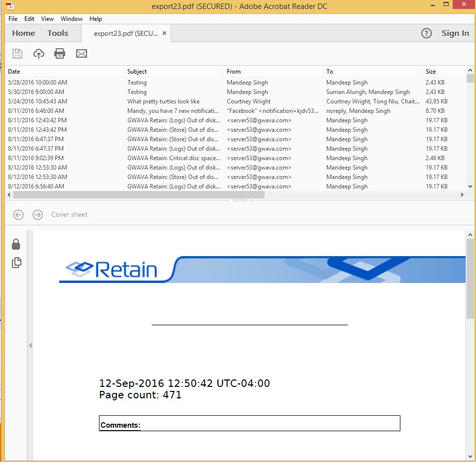Click the attachment list scroll up arrow
Screen dimensions: 476x462
point(470,70)
